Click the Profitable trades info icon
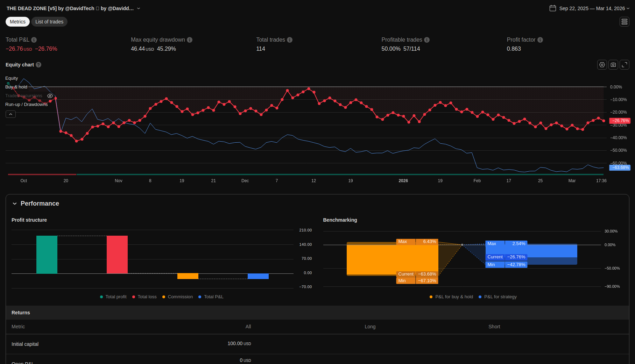This screenshot has height=364, width=635. [x=427, y=40]
